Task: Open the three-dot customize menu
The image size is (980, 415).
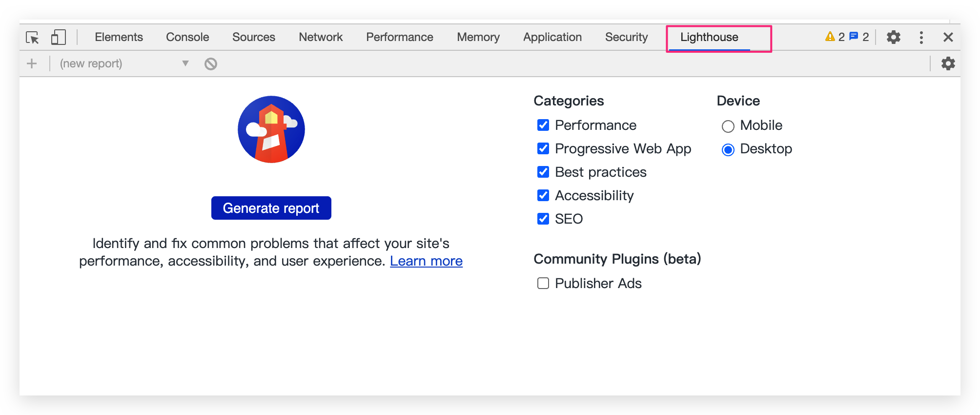Action: tap(921, 38)
